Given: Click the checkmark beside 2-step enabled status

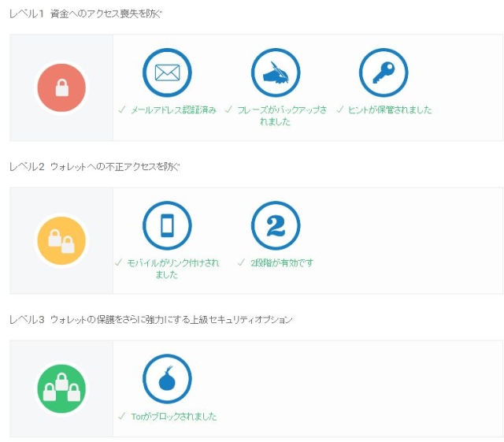Looking at the screenshot, I should click(241, 263).
